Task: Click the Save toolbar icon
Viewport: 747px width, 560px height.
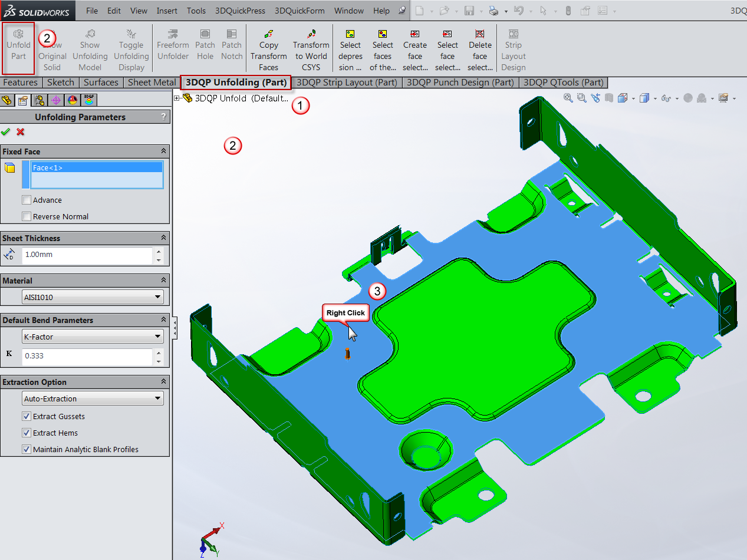Action: coord(469,11)
